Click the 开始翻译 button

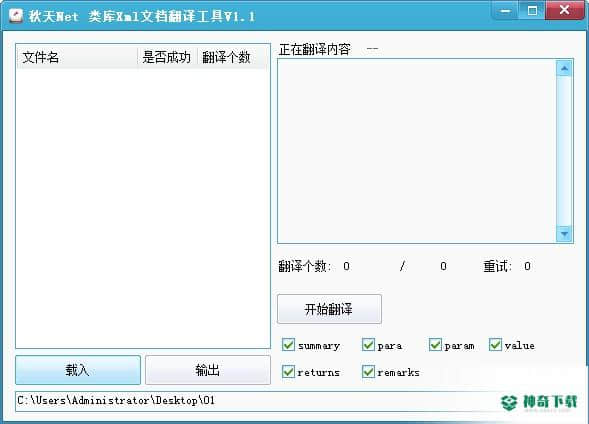329,309
